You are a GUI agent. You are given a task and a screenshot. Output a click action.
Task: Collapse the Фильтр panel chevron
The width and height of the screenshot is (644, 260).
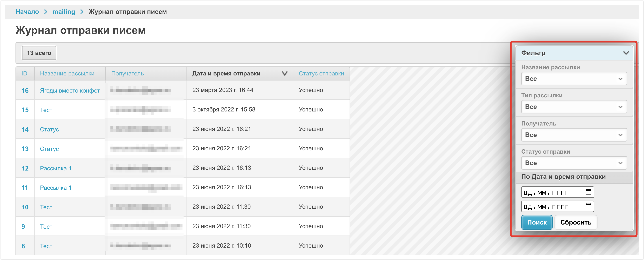(x=626, y=53)
